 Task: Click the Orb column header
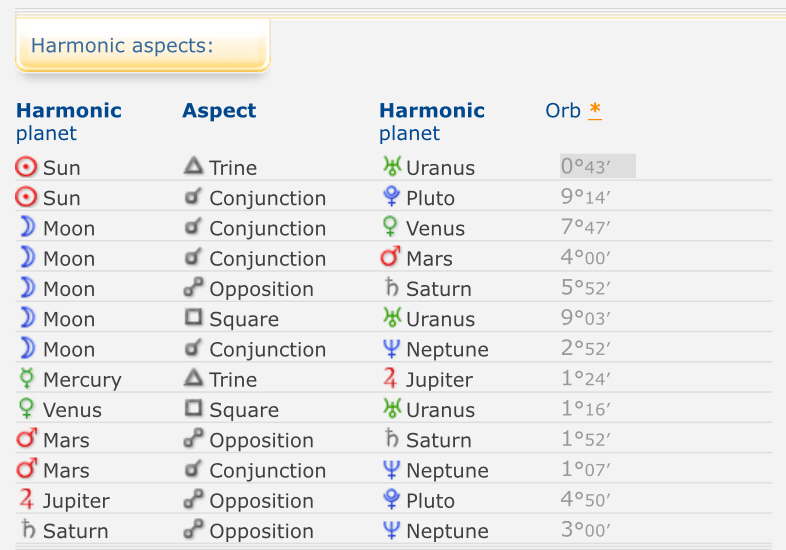click(x=563, y=110)
